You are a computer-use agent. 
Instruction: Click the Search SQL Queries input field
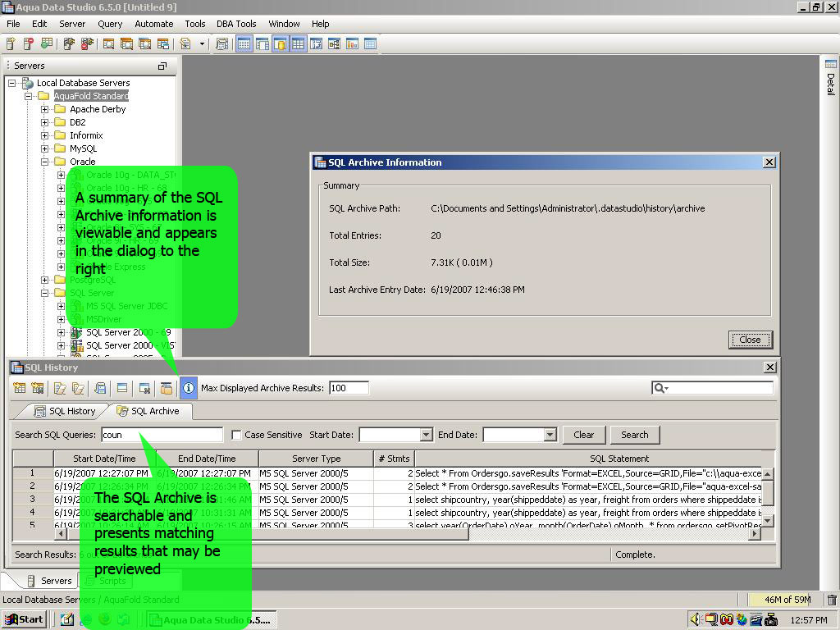click(162, 435)
